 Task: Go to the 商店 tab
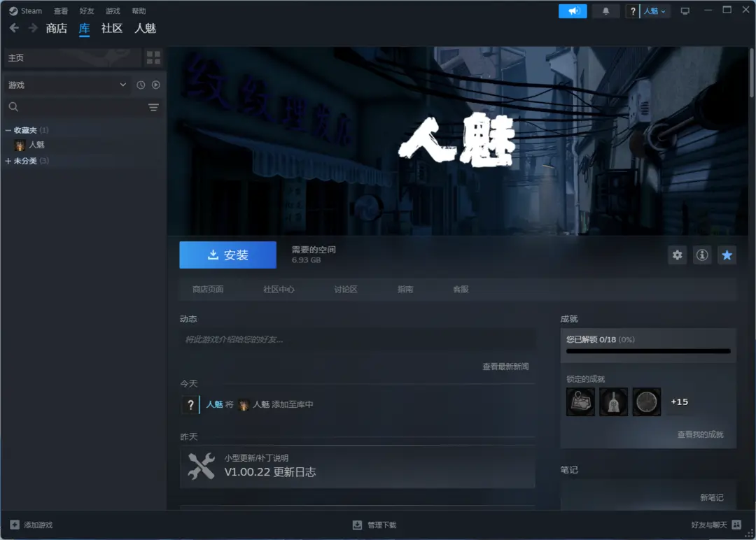click(x=57, y=29)
